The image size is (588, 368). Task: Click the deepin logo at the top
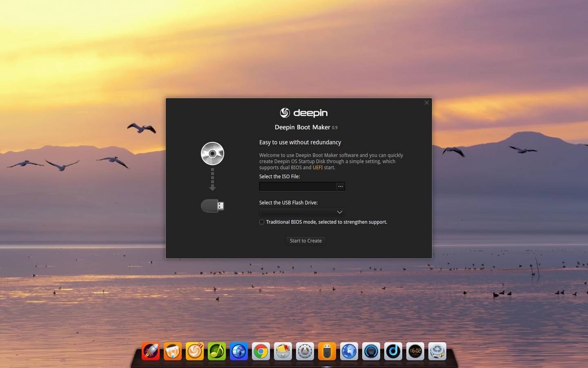[304, 113]
